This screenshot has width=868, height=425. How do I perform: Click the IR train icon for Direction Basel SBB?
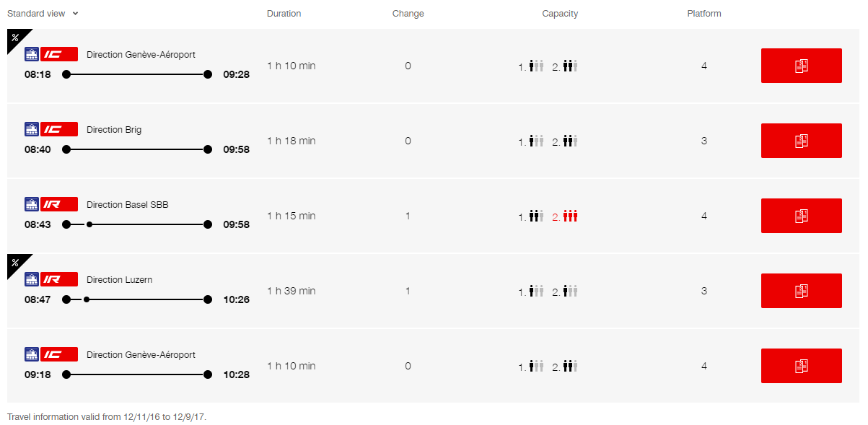pos(59,205)
